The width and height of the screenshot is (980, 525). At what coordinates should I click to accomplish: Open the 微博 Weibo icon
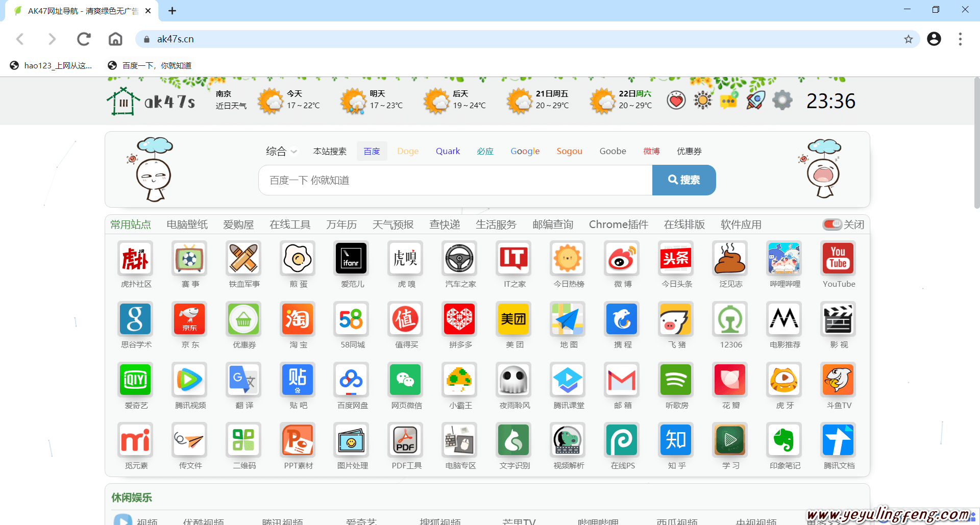point(622,258)
